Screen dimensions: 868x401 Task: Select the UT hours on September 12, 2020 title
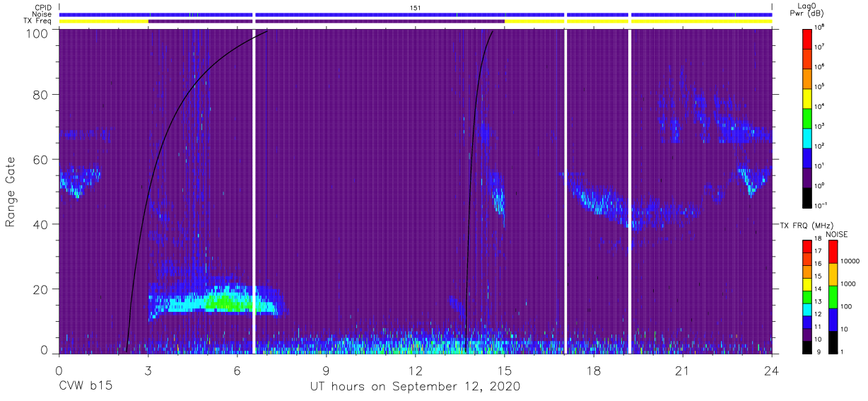coord(415,387)
